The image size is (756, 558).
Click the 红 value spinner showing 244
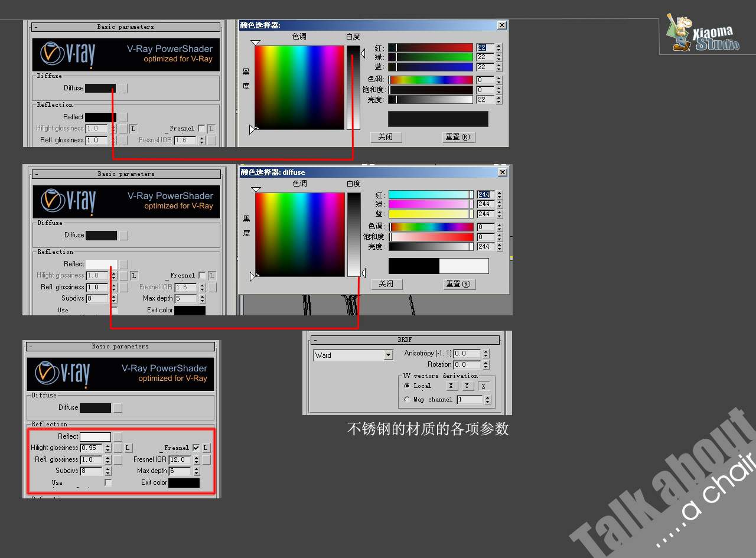click(x=500, y=195)
